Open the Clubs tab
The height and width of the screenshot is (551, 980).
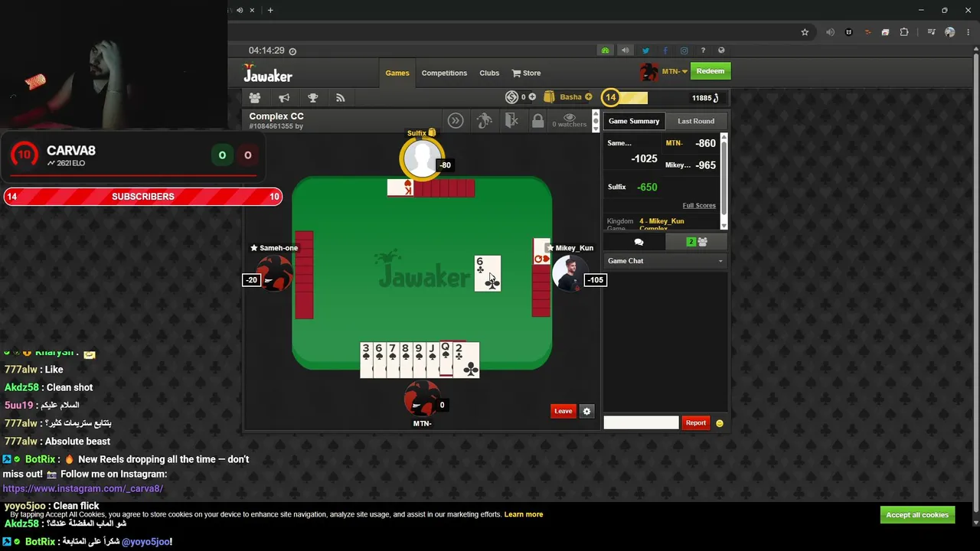tap(489, 73)
